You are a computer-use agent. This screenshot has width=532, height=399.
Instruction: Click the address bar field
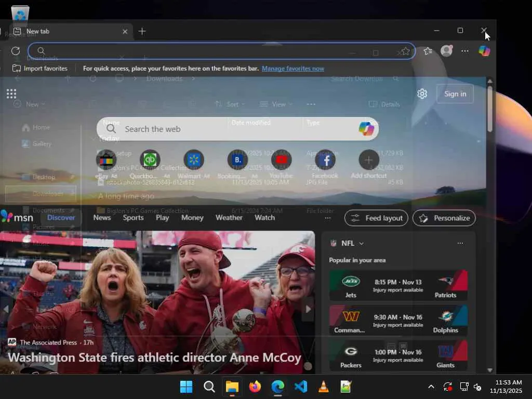click(221, 51)
